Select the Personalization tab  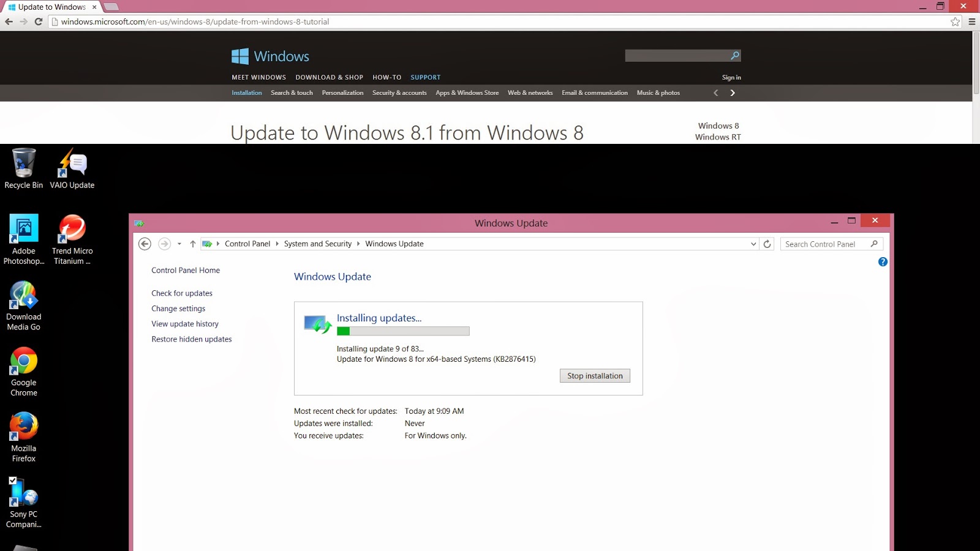coord(342,93)
